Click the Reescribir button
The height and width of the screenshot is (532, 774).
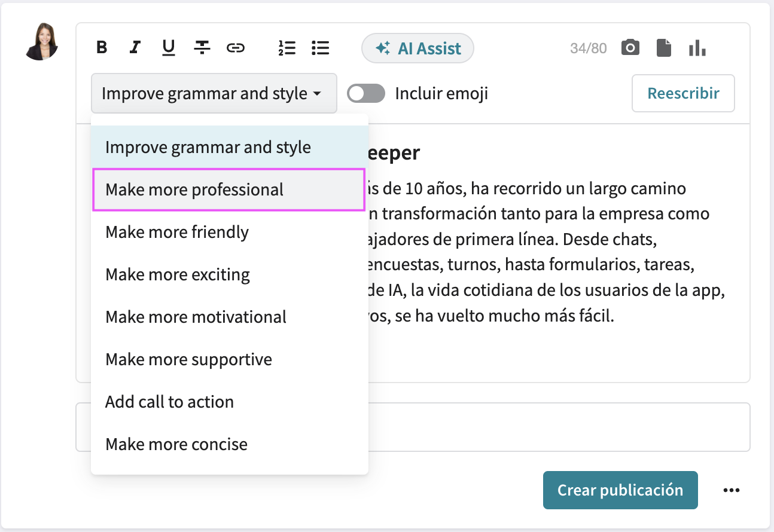point(683,94)
